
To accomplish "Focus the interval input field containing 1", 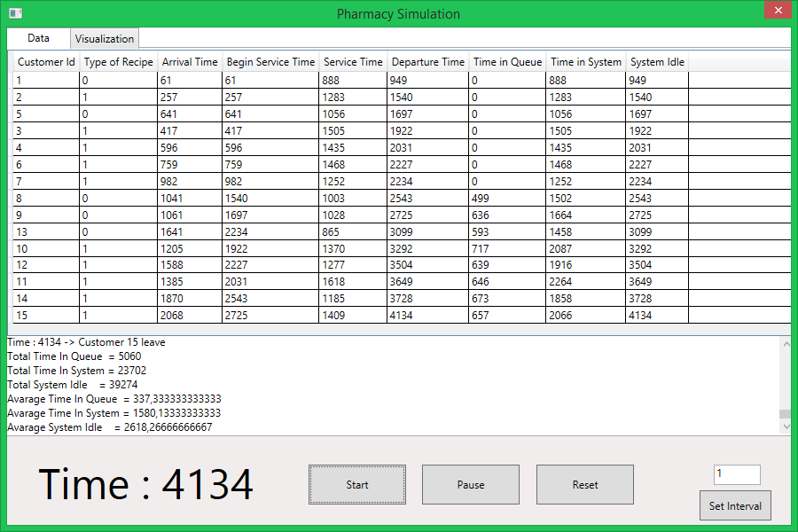I will 737,474.
